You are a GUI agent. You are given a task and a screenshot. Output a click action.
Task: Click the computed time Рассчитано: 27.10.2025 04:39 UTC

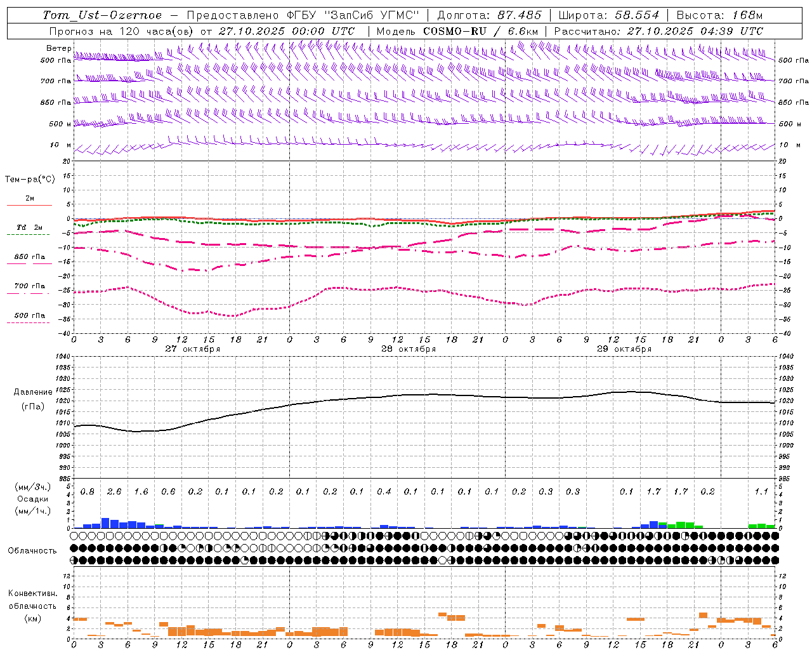tap(658, 31)
